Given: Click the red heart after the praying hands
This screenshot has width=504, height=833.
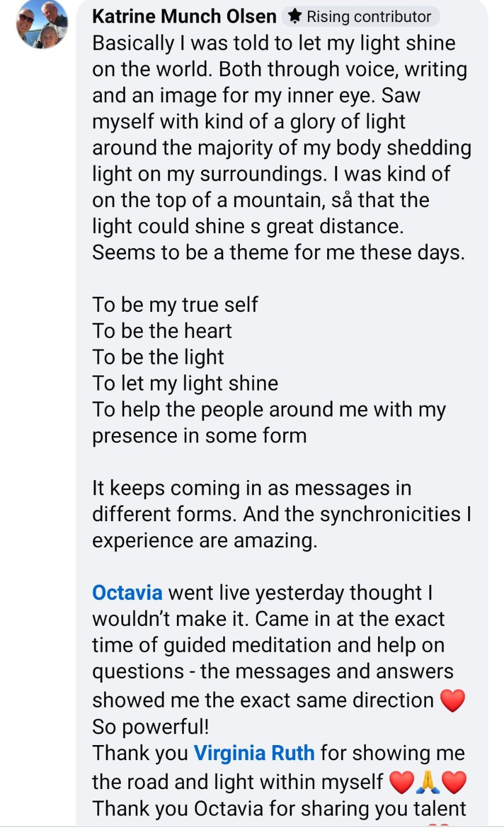Looking at the screenshot, I should [453, 783].
